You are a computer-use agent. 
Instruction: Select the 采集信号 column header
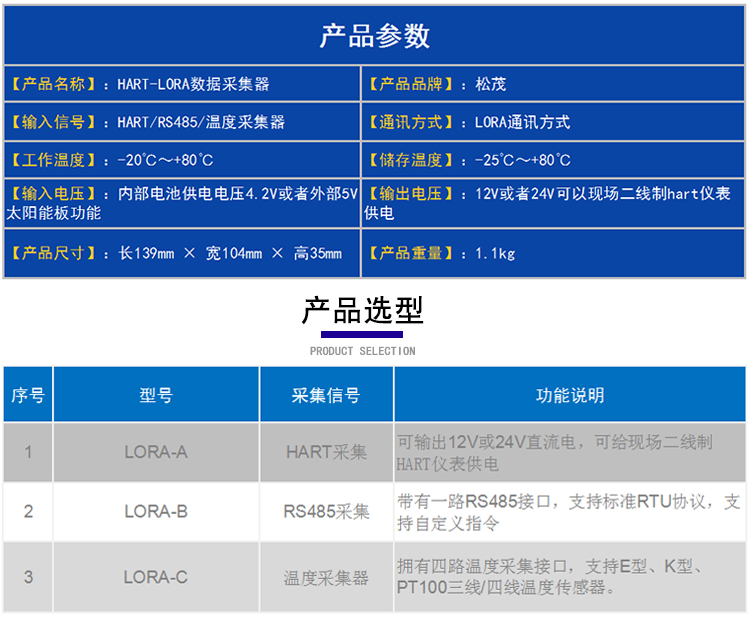[x=326, y=395]
